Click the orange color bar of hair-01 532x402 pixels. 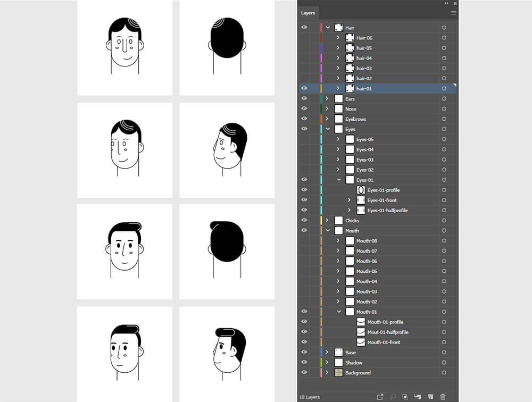tap(320, 88)
